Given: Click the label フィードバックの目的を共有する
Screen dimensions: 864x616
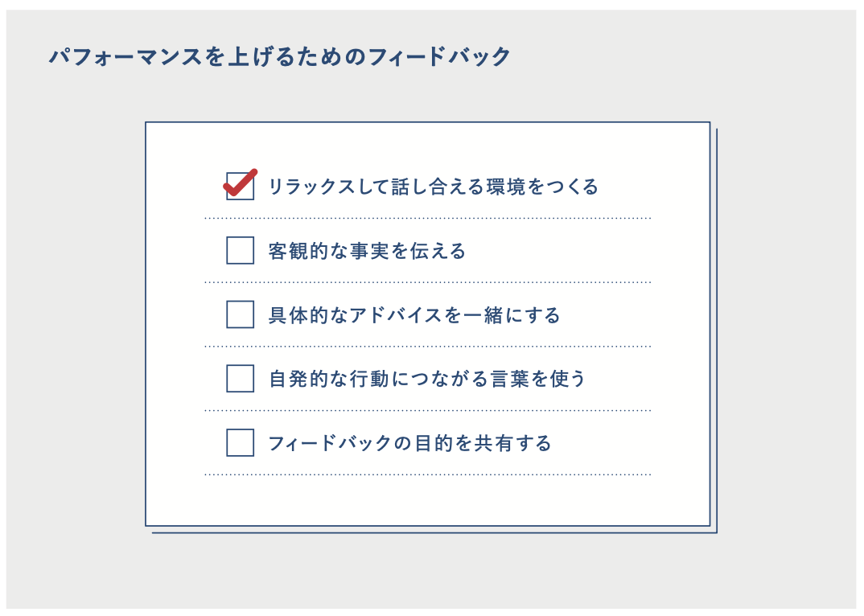Looking at the screenshot, I should click(x=410, y=444).
